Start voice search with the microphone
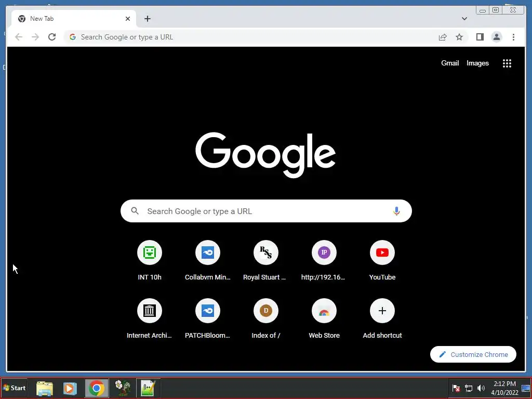The height and width of the screenshot is (399, 532). coord(396,211)
